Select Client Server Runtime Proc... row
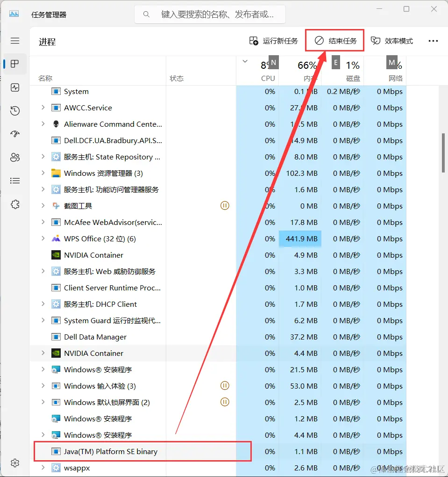Screen dimensions: 448x477 218,288
